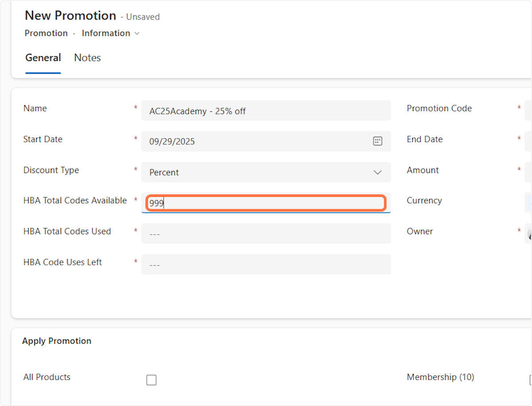Tick the All Products checkbox
Viewport: 532px width, 406px height.
coord(152,380)
